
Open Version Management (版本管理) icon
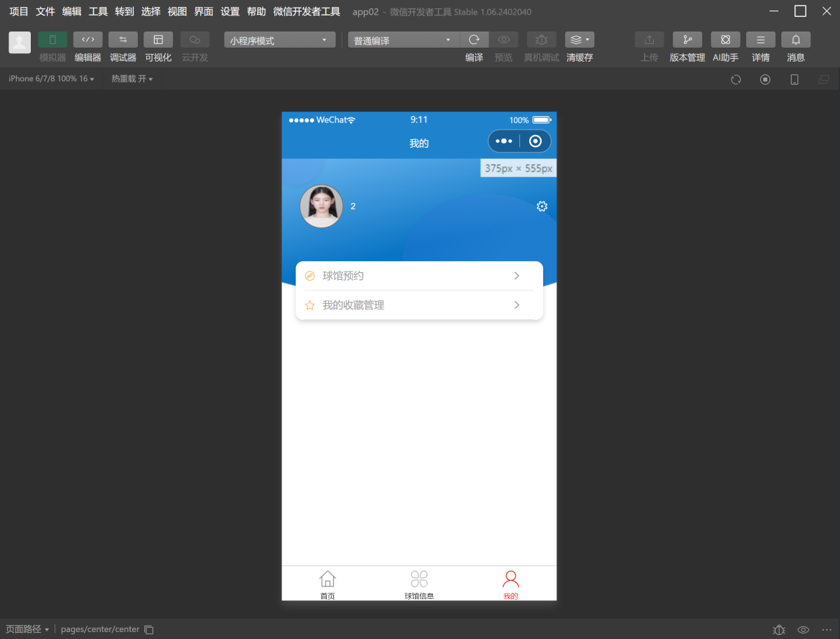pyautogui.click(x=687, y=40)
